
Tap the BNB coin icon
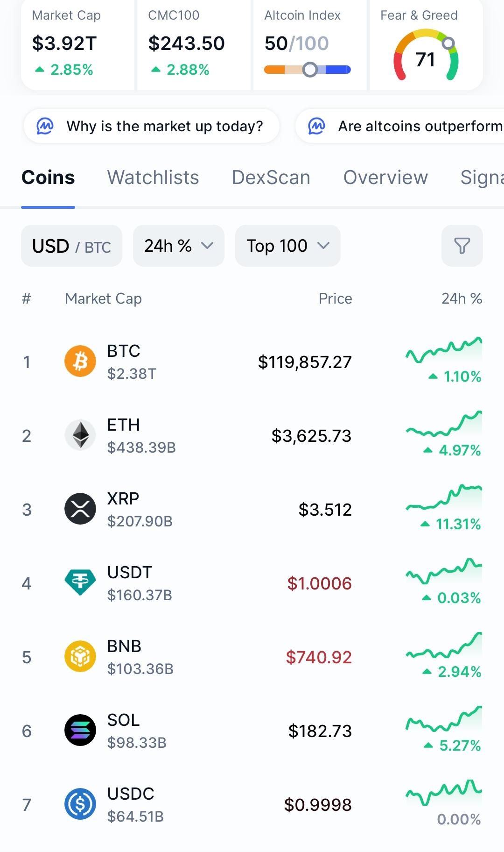tap(80, 657)
